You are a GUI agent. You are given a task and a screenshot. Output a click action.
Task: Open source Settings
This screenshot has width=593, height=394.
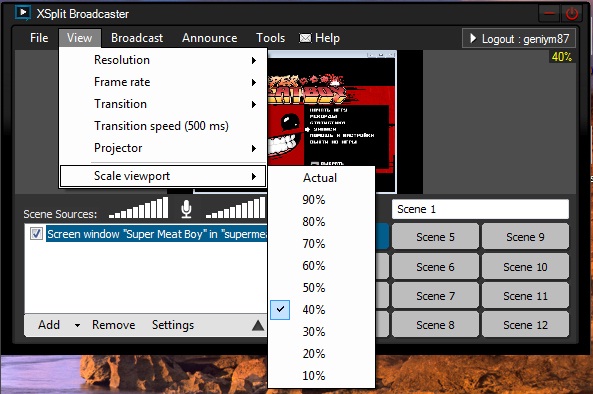[x=173, y=325]
